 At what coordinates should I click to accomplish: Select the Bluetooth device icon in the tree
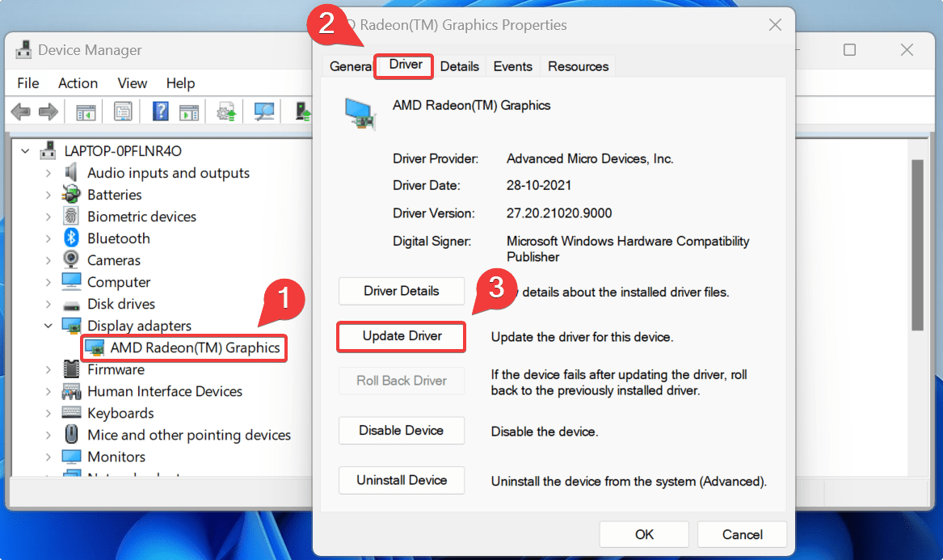71,238
